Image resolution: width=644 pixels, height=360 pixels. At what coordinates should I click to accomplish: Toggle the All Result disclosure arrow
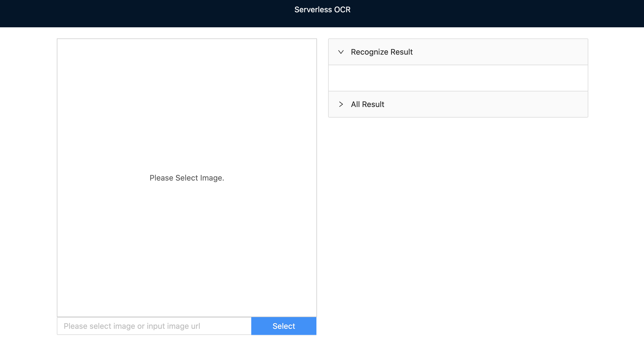(341, 104)
